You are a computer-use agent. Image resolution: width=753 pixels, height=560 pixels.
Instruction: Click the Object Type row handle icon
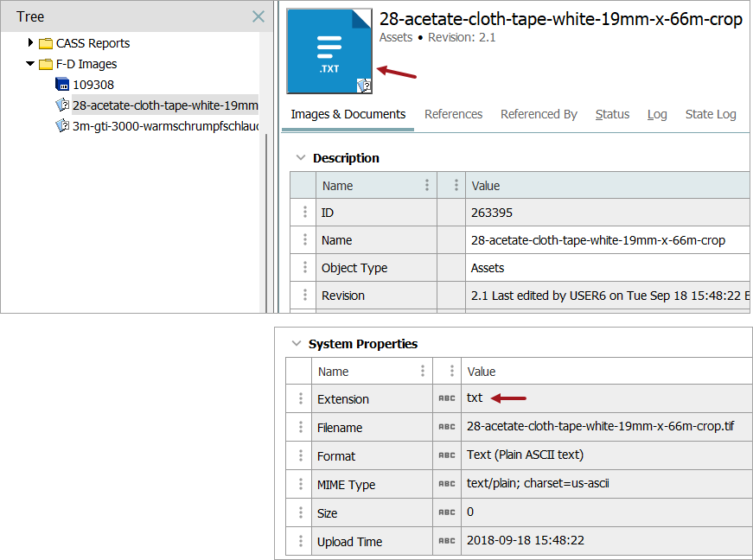point(304,268)
